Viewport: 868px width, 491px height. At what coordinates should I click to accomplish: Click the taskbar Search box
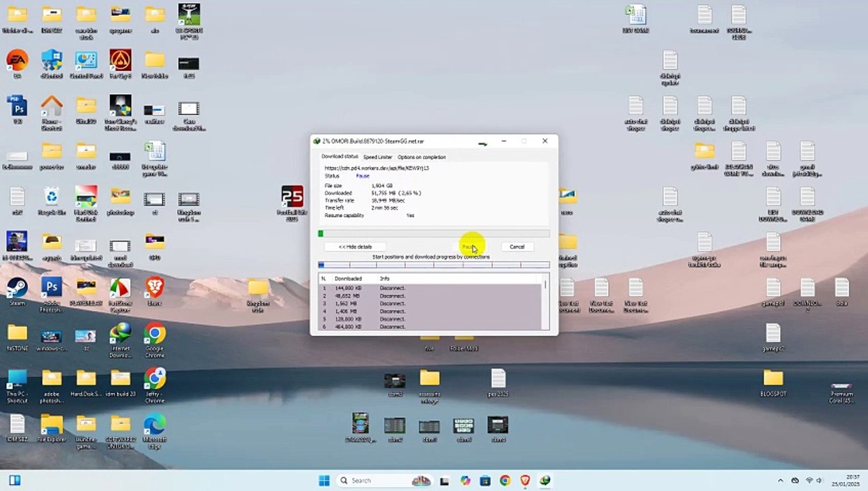coord(386,480)
